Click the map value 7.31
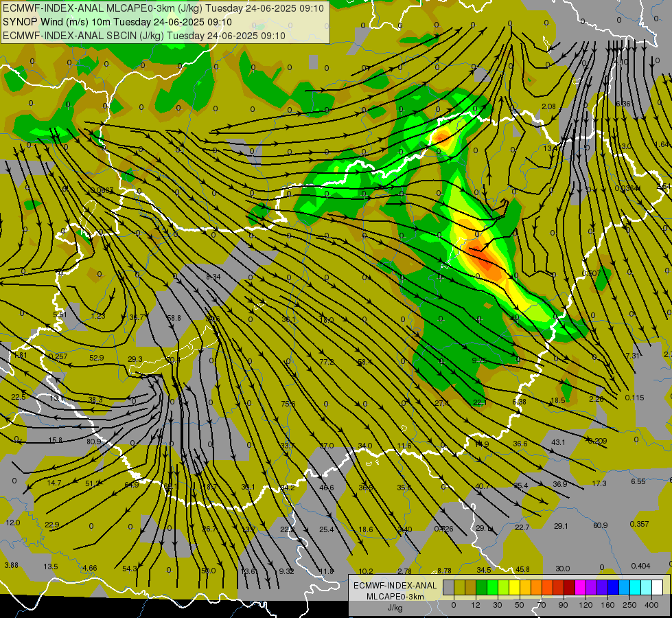 633,356
